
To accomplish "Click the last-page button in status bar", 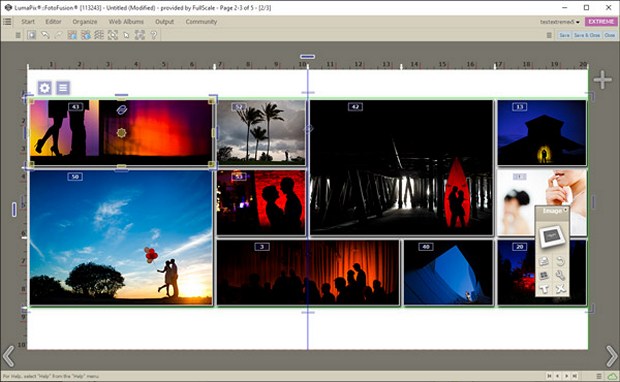I will [x=575, y=376].
